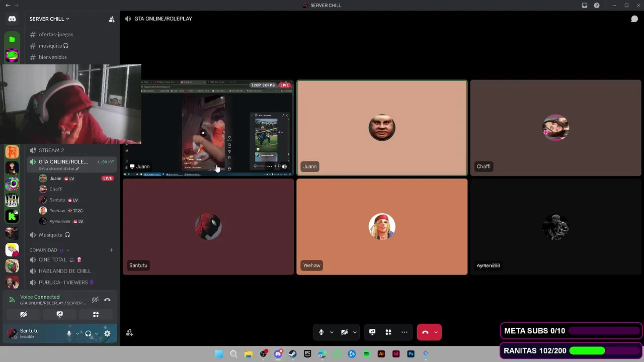This screenshot has height=362, width=644.
Task: Toggle stream volume speaker on Juann stream
Action: tap(284, 166)
